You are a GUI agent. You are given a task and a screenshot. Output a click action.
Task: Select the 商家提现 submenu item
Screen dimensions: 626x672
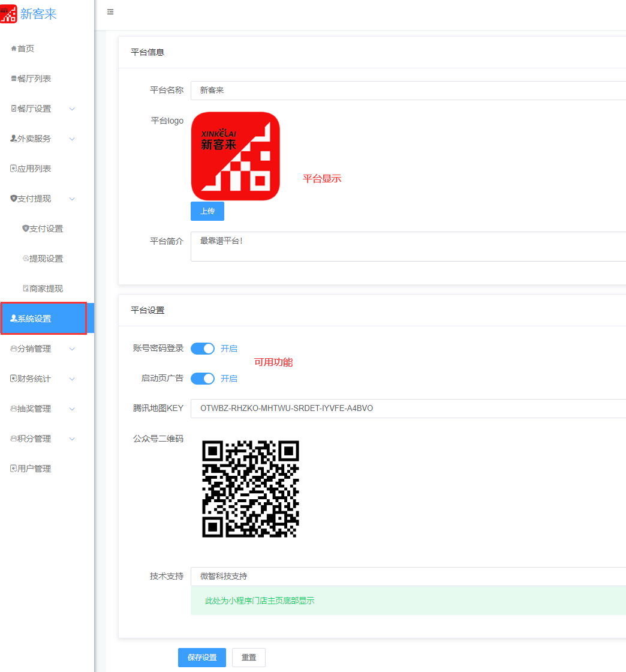(x=47, y=289)
